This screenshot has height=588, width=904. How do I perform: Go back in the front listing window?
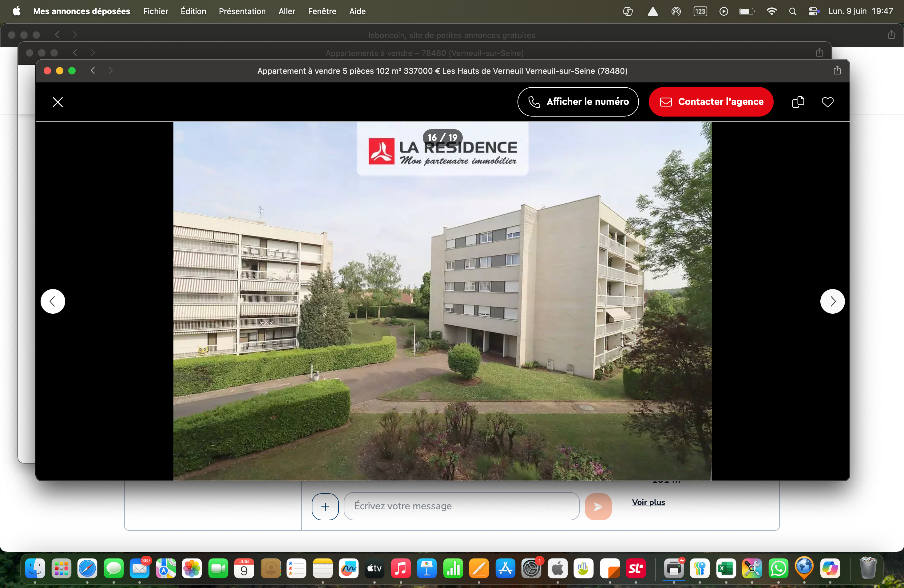pyautogui.click(x=92, y=71)
